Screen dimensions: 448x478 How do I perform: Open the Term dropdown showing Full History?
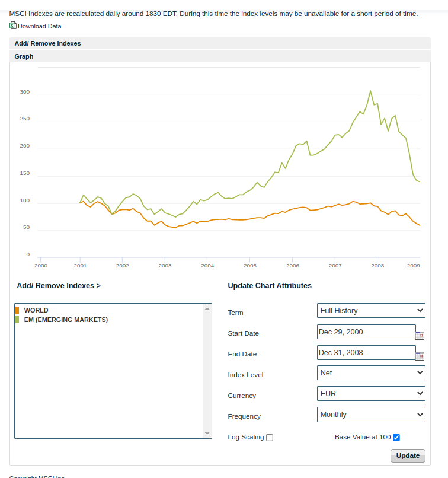(371, 310)
